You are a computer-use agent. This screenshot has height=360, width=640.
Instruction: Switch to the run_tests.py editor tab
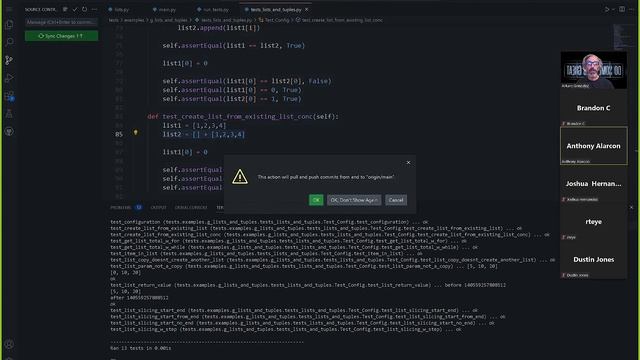213,9
